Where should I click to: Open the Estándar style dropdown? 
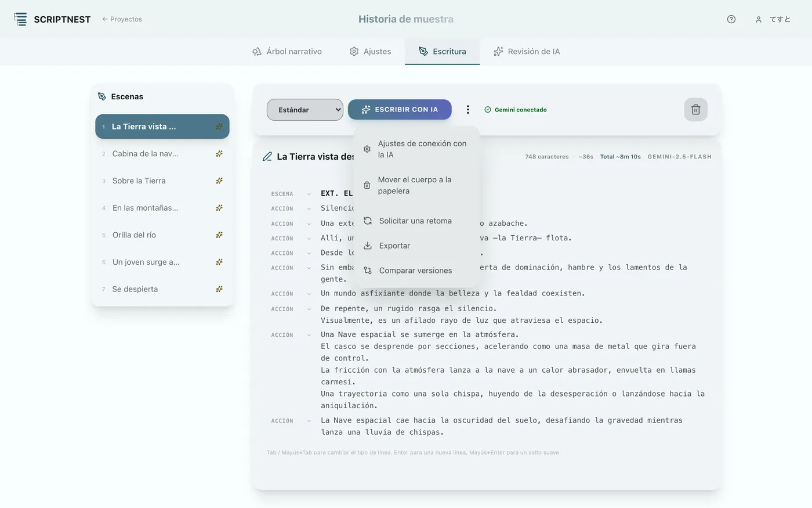(305, 110)
